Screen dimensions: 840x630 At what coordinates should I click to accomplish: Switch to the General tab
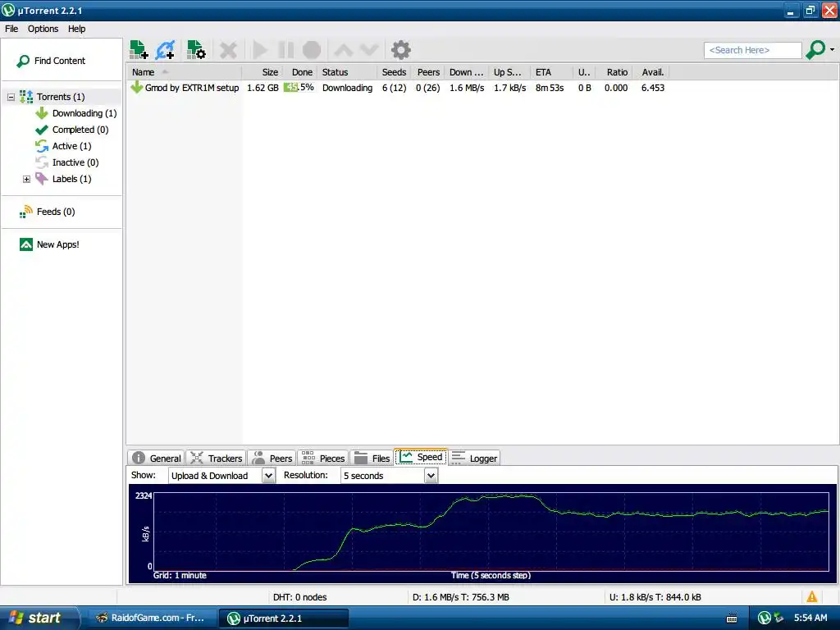point(157,458)
